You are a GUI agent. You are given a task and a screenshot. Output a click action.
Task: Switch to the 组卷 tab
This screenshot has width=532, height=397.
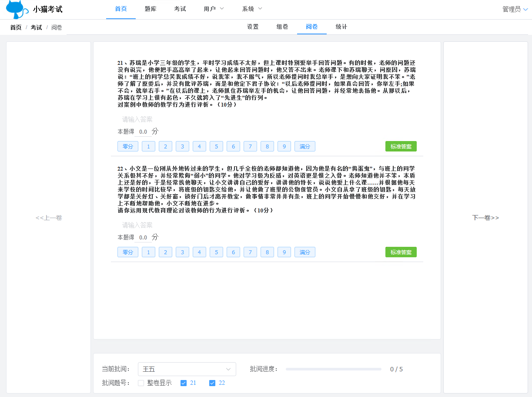point(282,27)
